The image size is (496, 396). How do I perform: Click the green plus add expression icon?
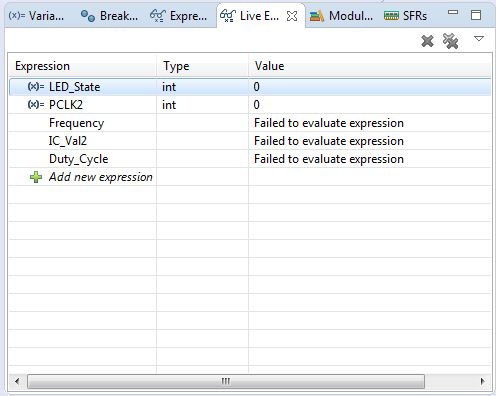[x=36, y=177]
